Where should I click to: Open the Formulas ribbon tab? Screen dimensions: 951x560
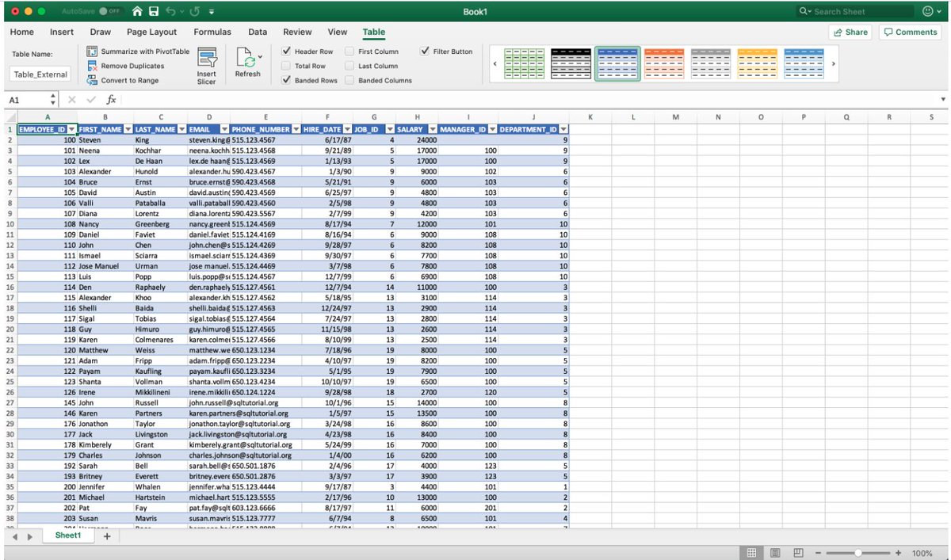pos(212,32)
